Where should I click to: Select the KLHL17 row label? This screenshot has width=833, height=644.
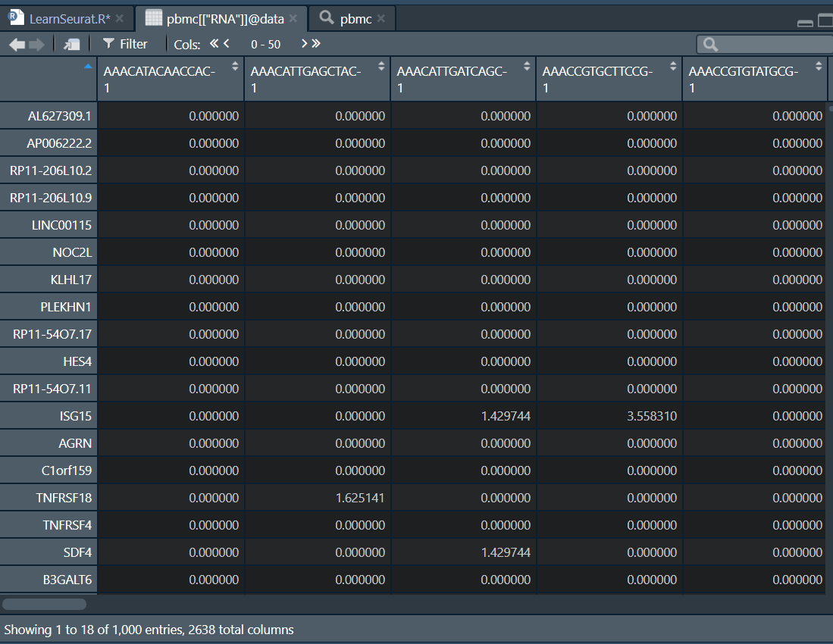(71, 280)
